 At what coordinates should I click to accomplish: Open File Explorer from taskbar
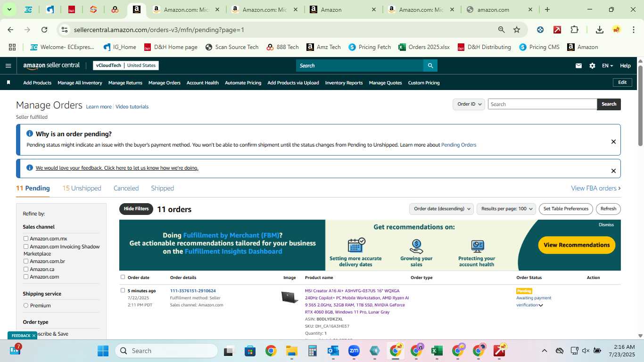pos(291,351)
